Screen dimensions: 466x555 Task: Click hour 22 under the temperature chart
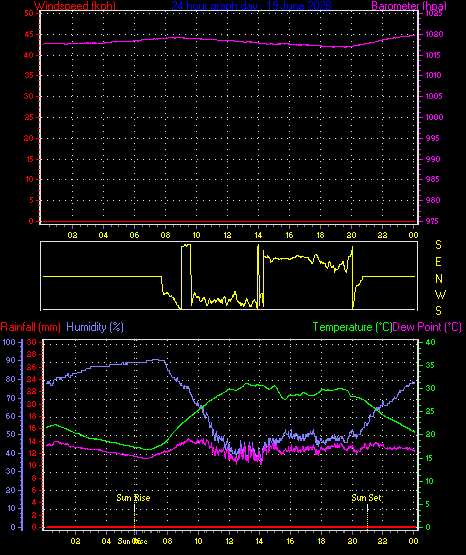382,541
